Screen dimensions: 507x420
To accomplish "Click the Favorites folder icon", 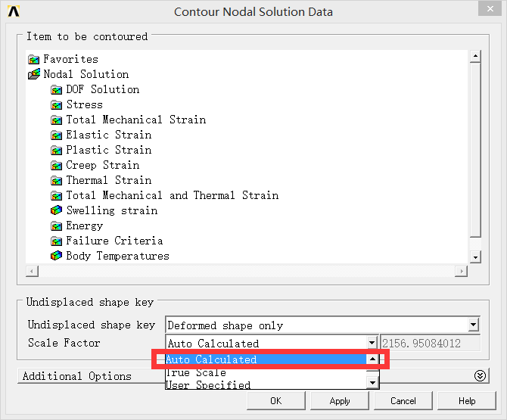I will (x=33, y=60).
